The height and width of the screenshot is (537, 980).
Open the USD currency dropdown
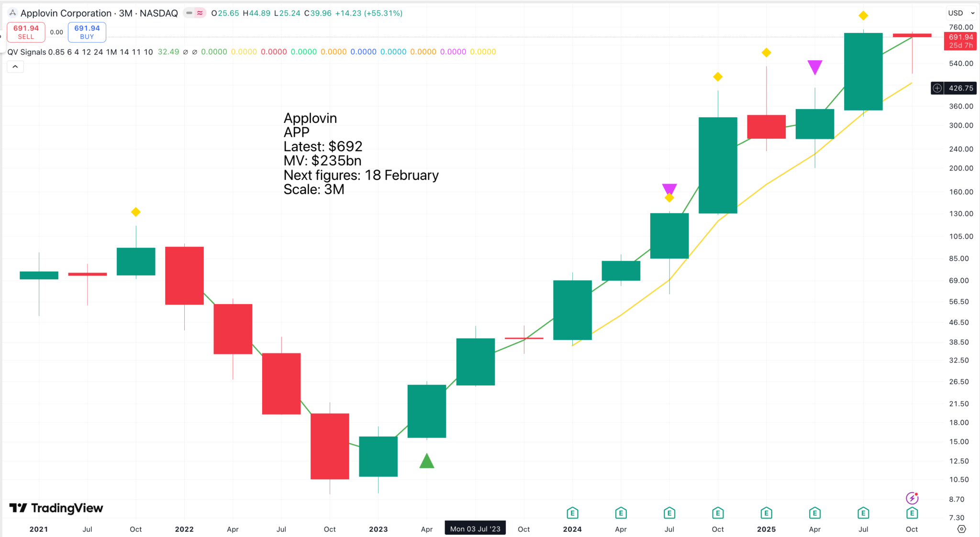tap(961, 13)
